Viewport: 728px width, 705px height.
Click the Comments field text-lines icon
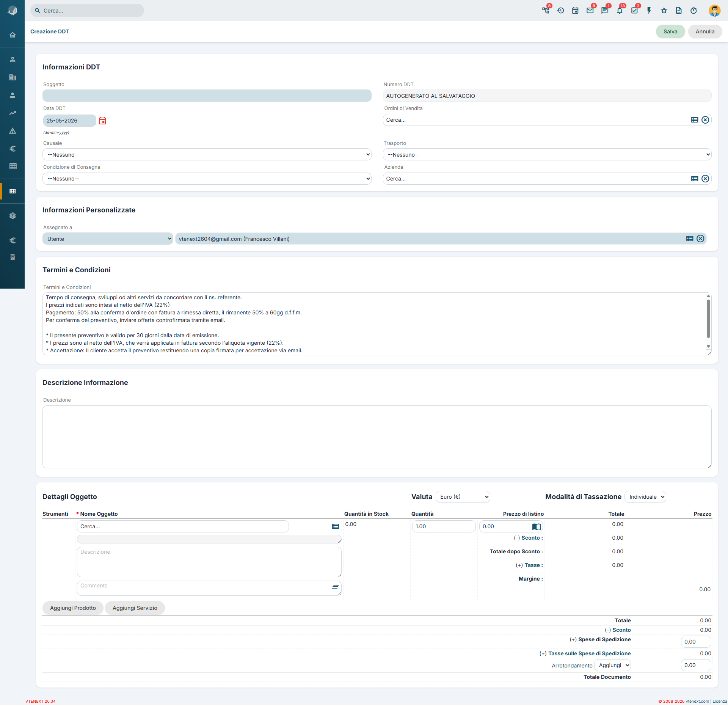[335, 587]
